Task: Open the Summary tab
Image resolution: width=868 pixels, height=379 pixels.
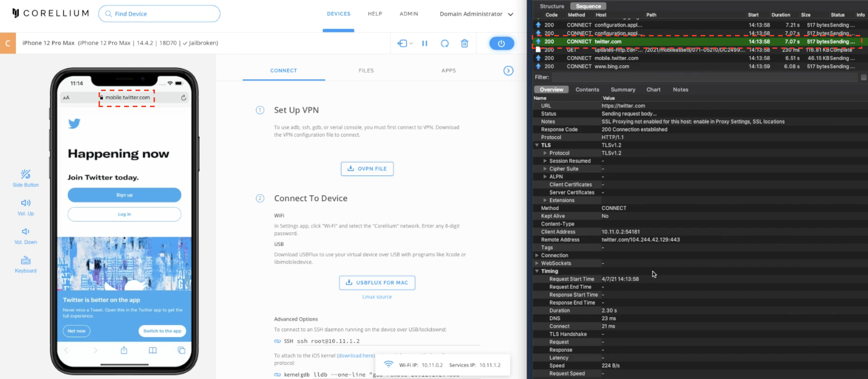Action: (623, 90)
